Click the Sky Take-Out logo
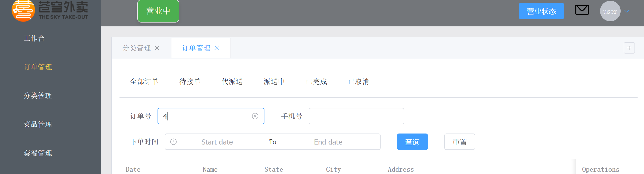Image resolution: width=644 pixels, height=174 pixels. [x=50, y=11]
